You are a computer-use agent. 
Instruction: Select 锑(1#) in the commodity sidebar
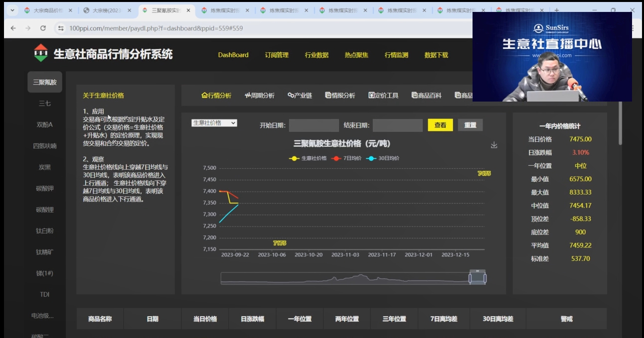coord(45,274)
